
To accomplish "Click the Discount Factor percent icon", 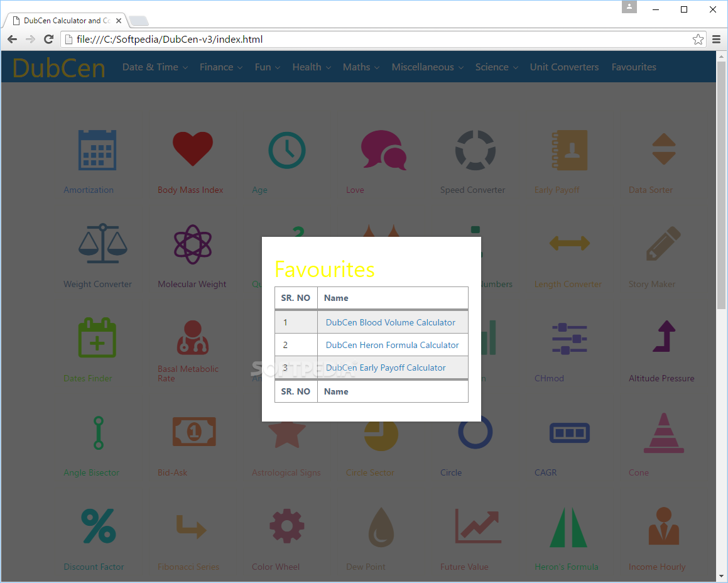I will pyautogui.click(x=99, y=526).
